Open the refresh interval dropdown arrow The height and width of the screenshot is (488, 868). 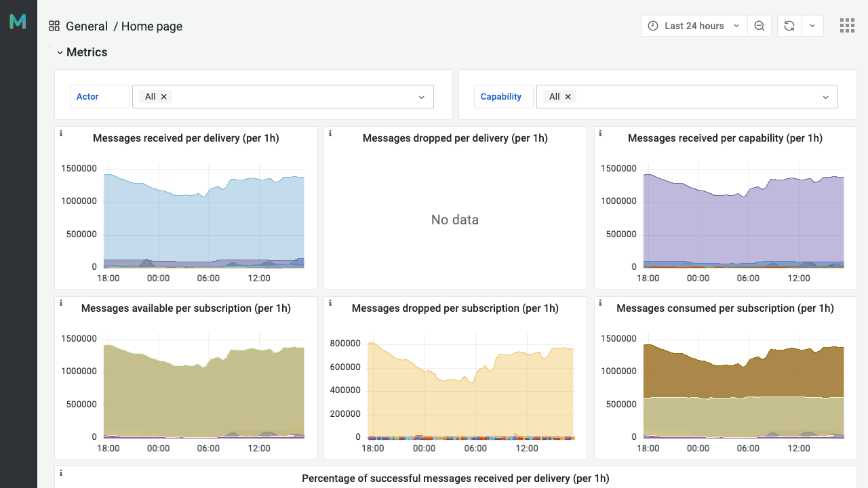pyautogui.click(x=812, y=26)
